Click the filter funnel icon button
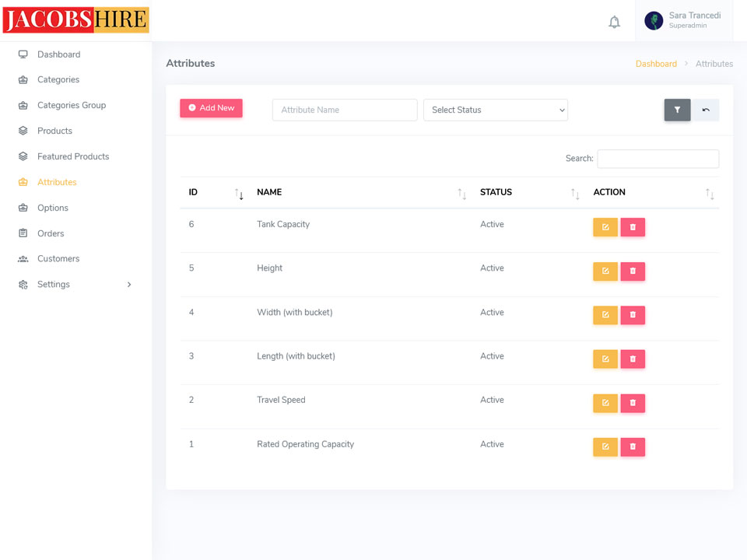This screenshot has width=747, height=560. 677,110
